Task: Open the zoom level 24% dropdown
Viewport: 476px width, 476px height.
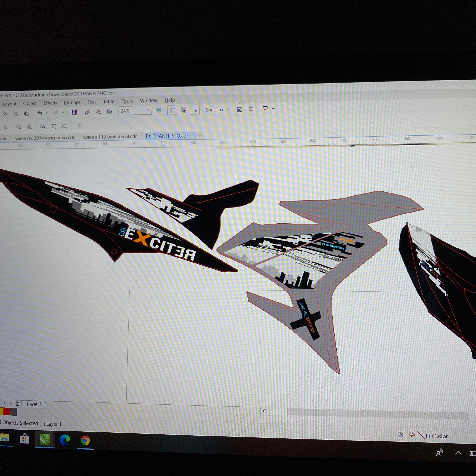Action: [135, 111]
